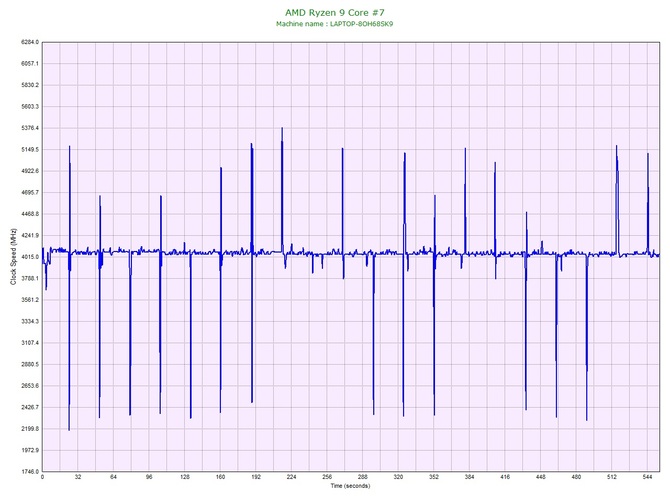Click the 5830.2 y-axis value
670x503 pixels.
tap(29, 85)
